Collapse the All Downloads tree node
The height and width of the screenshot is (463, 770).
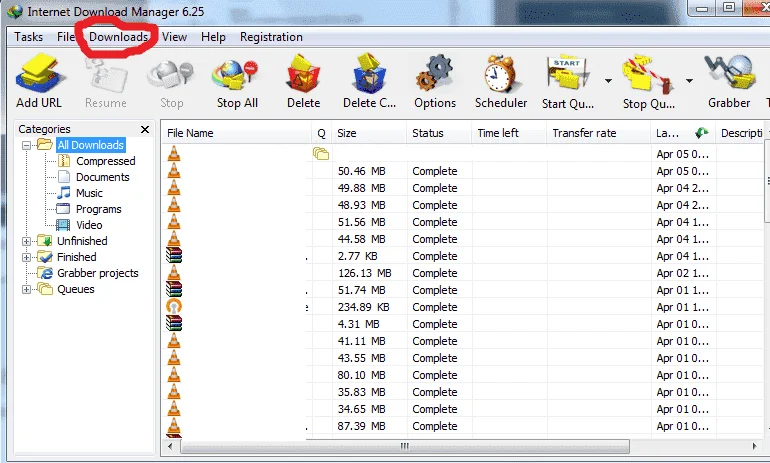click(27, 145)
